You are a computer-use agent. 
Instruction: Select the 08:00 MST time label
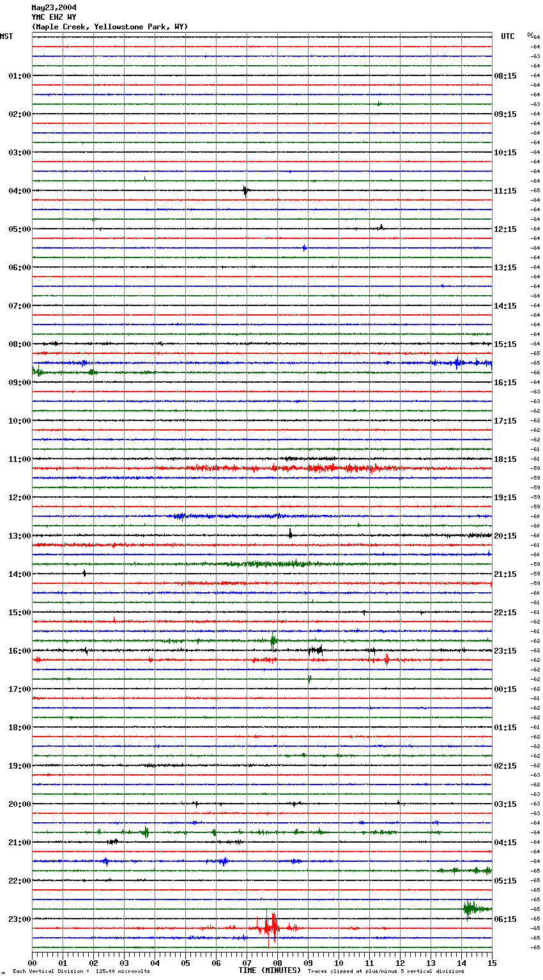[x=19, y=344]
